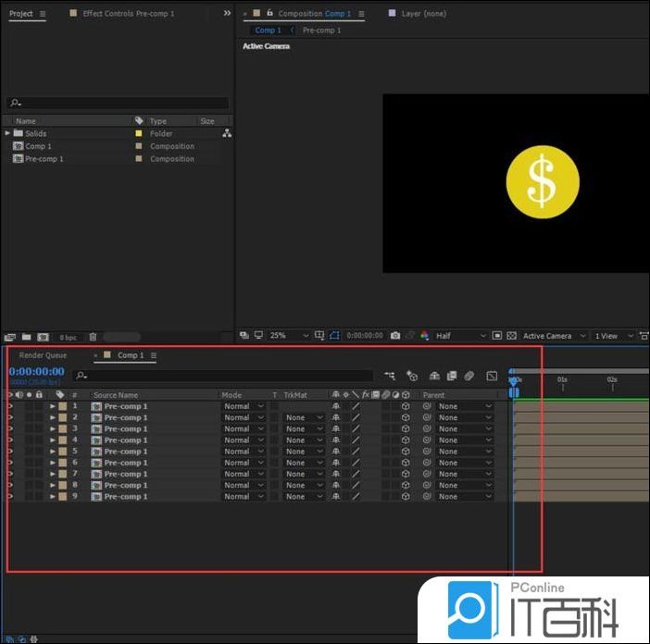Switch to the Effect Controls Pre-comp 1 tab
The height and width of the screenshot is (644, 650).
[x=128, y=14]
